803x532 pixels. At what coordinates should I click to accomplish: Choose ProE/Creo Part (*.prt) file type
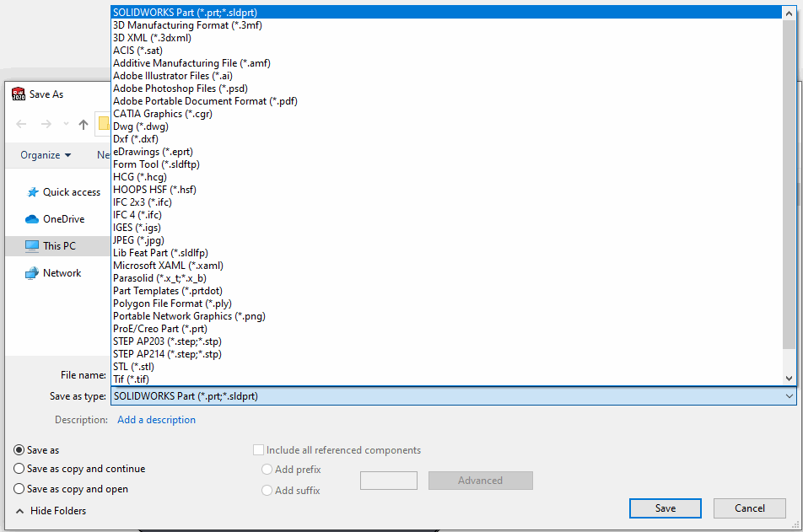[446, 329]
